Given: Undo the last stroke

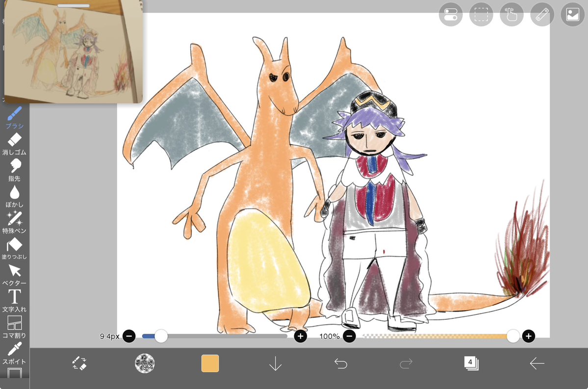Looking at the screenshot, I should pos(341,363).
